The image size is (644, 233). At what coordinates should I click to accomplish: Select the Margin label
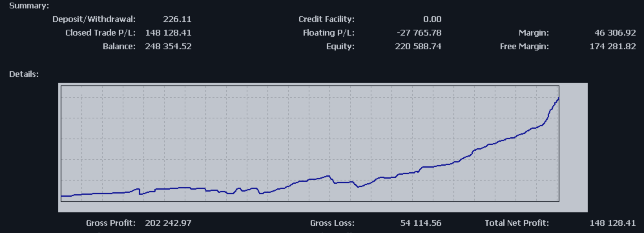click(534, 33)
